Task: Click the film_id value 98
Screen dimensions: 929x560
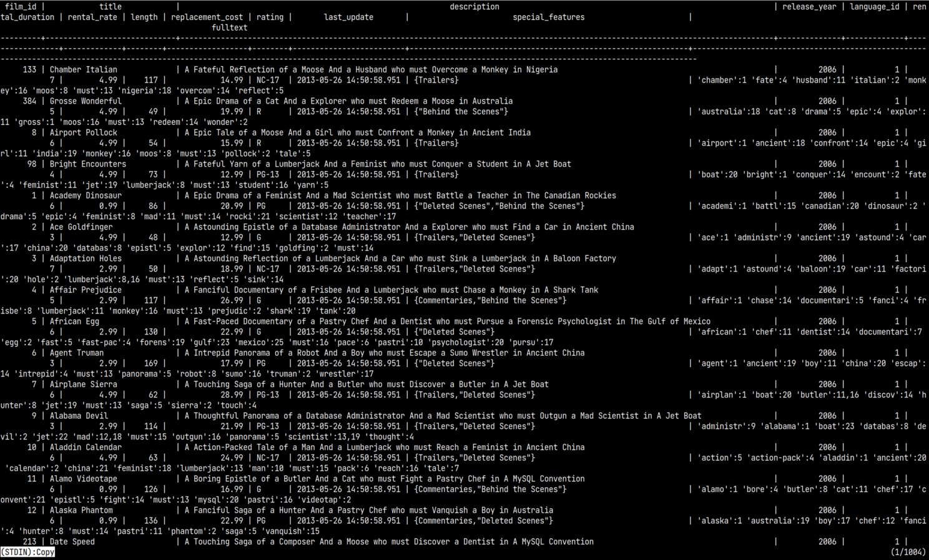Action: click(32, 164)
